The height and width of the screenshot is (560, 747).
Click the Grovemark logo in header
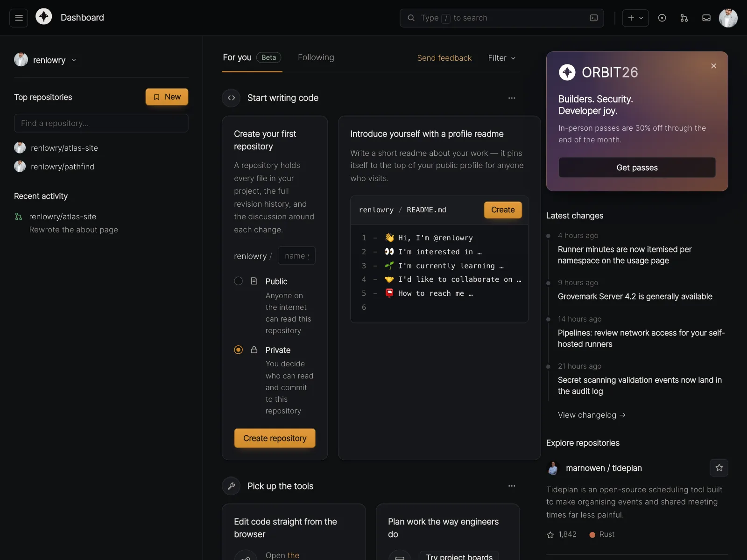(44, 17)
